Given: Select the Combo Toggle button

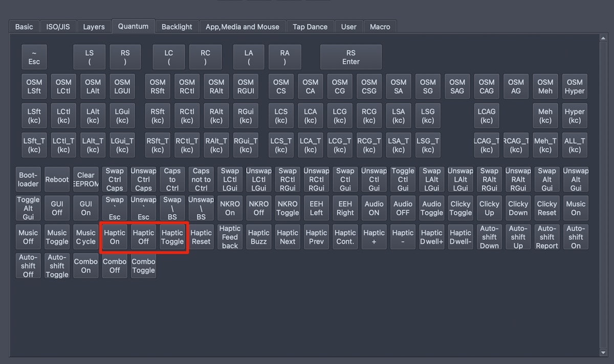Looking at the screenshot, I should point(143,266).
